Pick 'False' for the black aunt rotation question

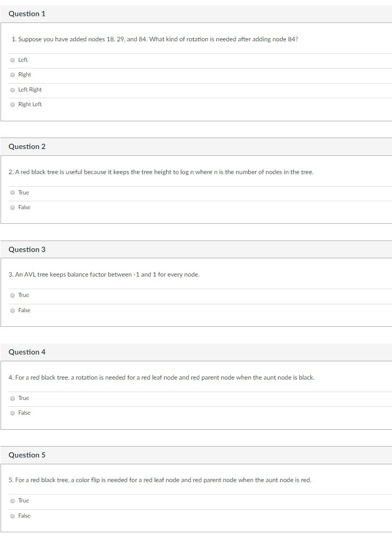11,413
